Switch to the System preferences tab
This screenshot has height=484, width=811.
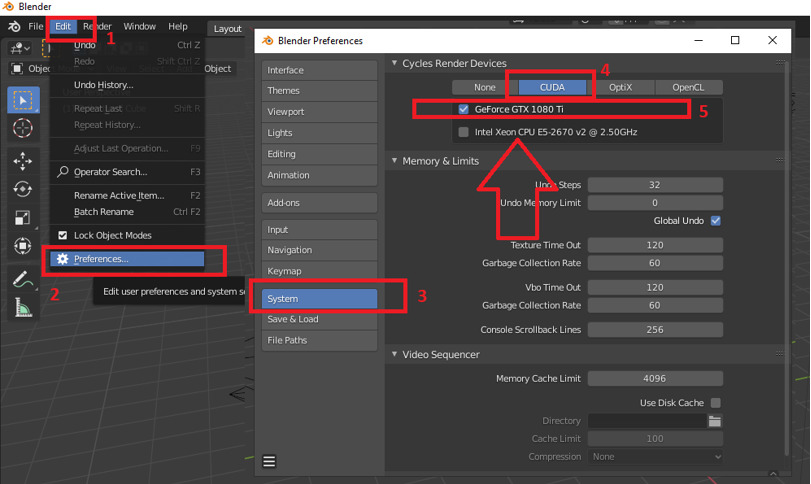coord(319,298)
